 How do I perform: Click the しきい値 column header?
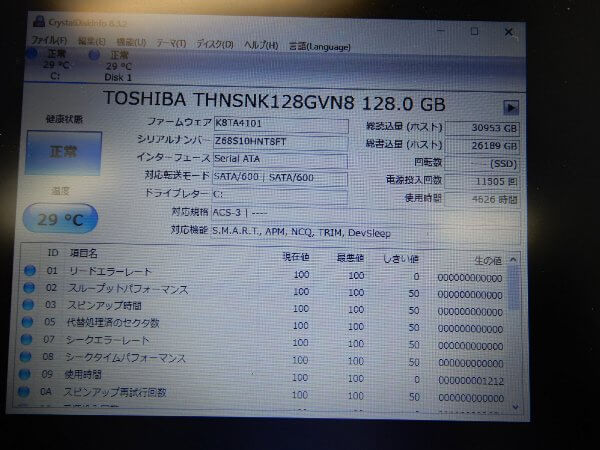tap(401, 259)
